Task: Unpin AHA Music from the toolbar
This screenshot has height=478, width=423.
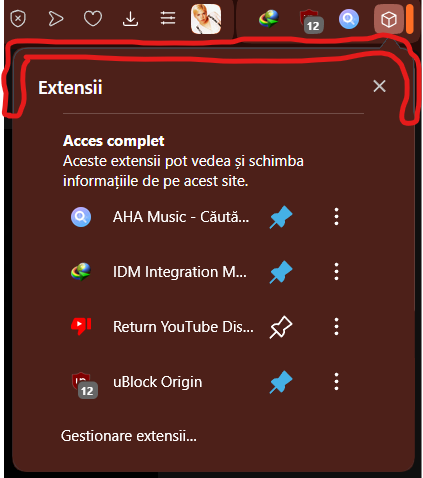Action: click(x=281, y=217)
